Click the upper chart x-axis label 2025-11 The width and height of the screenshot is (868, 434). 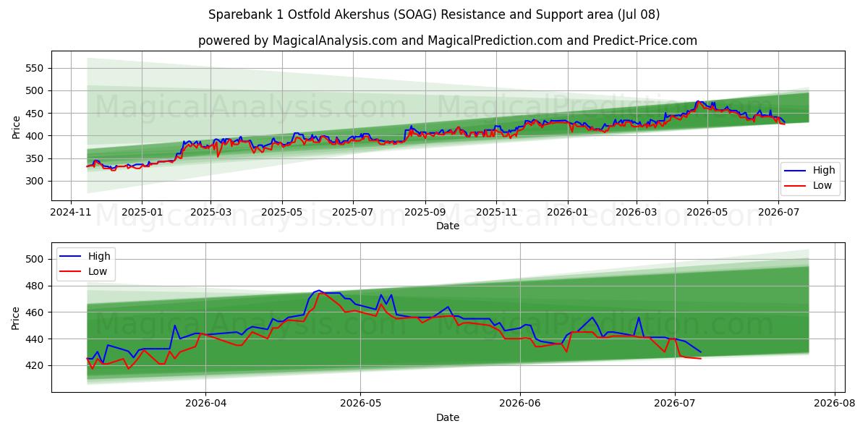[495, 213]
